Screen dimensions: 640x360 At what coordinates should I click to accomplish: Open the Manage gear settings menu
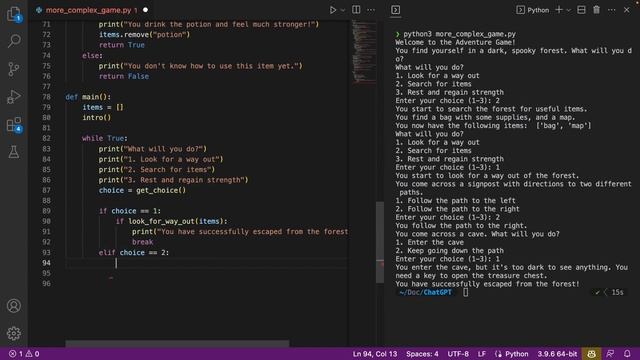click(14, 333)
